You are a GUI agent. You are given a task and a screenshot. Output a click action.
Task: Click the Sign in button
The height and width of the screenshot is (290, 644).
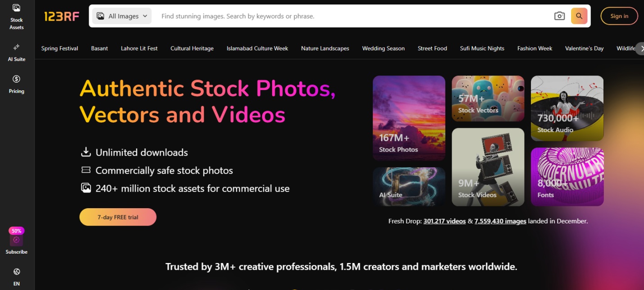click(x=619, y=16)
